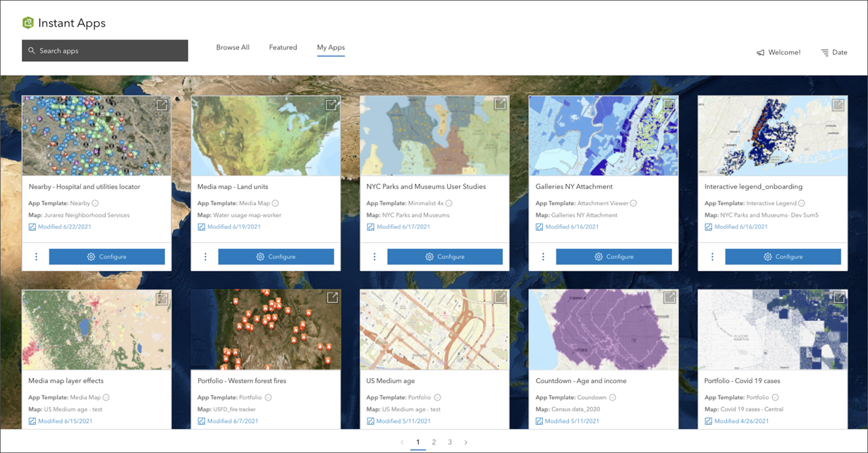Viewport: 868px width, 453px height.
Task: Select current page 1
Action: coord(417,442)
